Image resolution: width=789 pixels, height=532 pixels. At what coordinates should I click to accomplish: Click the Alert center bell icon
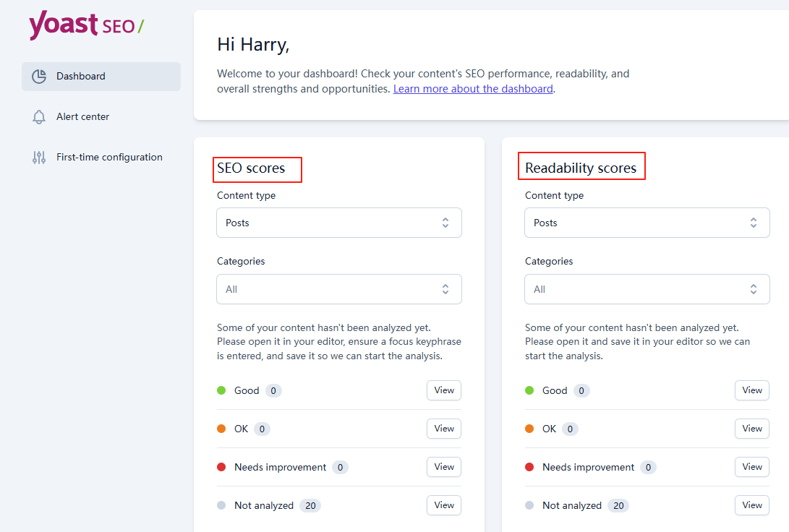[39, 117]
